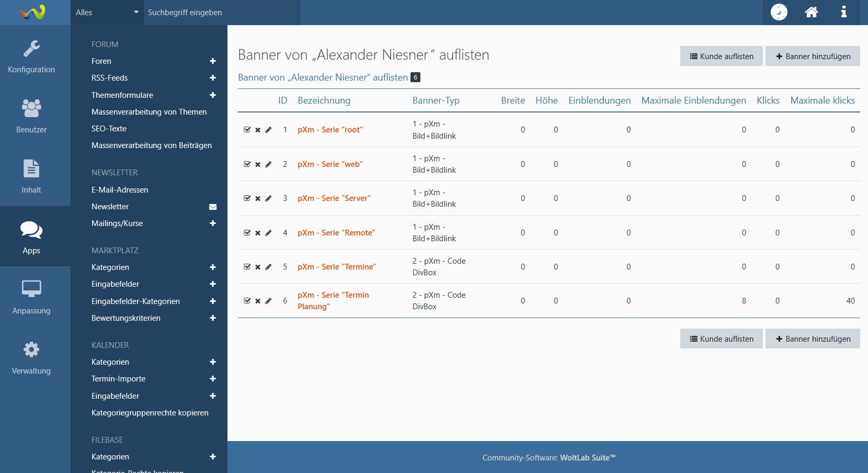The height and width of the screenshot is (473, 868).
Task: Click the top Banner hinzufügen button
Action: pyautogui.click(x=813, y=57)
